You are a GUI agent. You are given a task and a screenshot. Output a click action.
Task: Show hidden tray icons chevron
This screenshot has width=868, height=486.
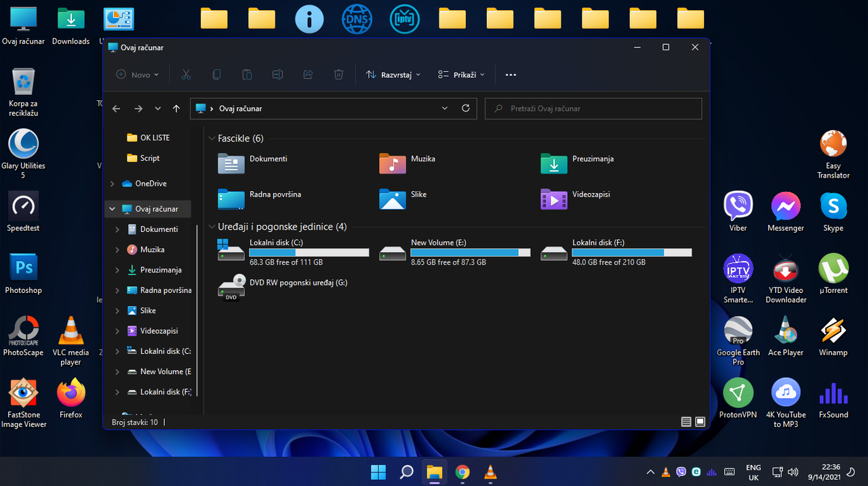650,472
